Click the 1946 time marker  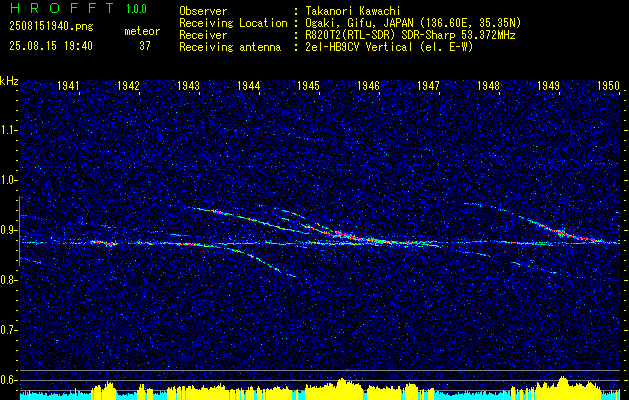tap(369, 85)
